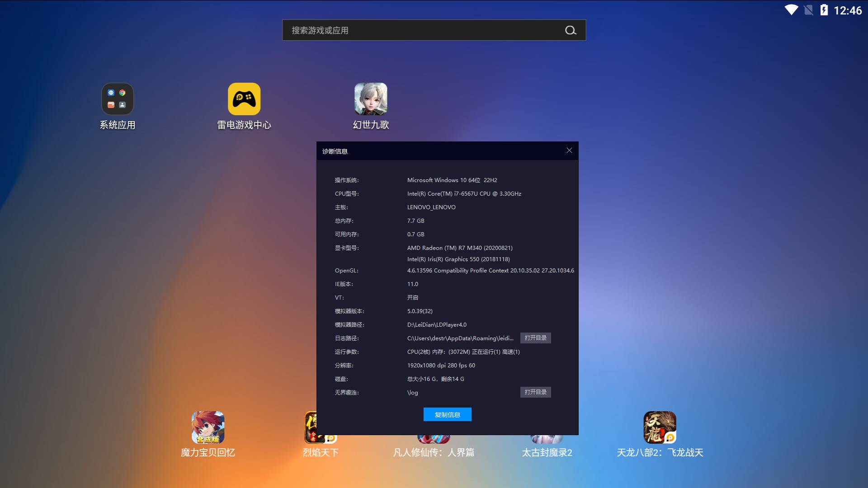The width and height of the screenshot is (868, 488).
Task: Click the battery charging status icon
Action: point(824,10)
